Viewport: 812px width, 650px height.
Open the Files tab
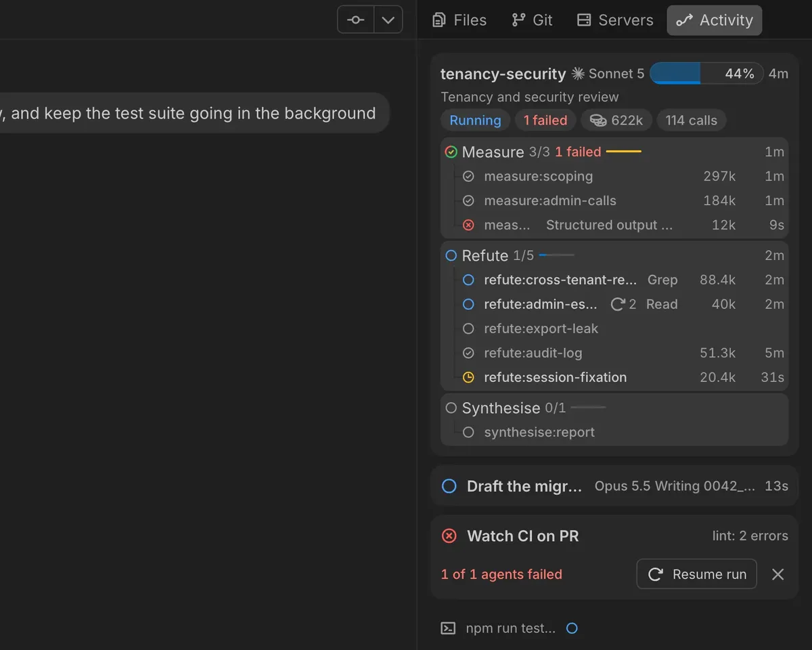(x=459, y=20)
